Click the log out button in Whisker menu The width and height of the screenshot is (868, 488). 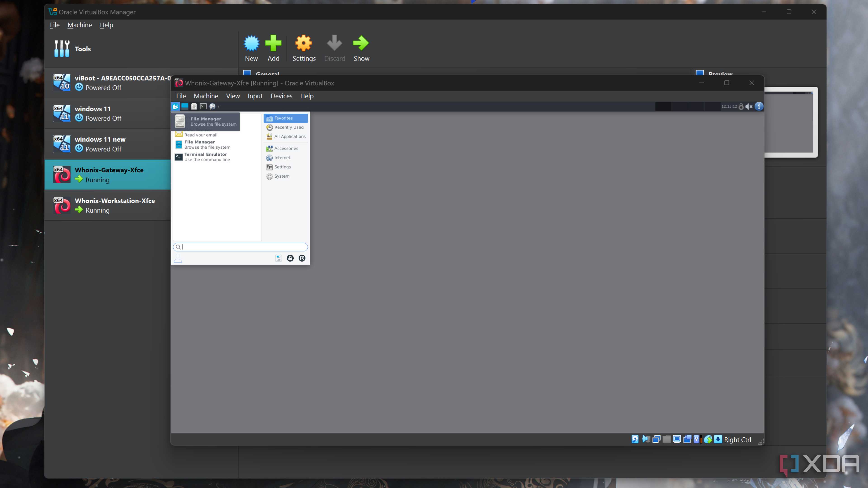(x=302, y=258)
